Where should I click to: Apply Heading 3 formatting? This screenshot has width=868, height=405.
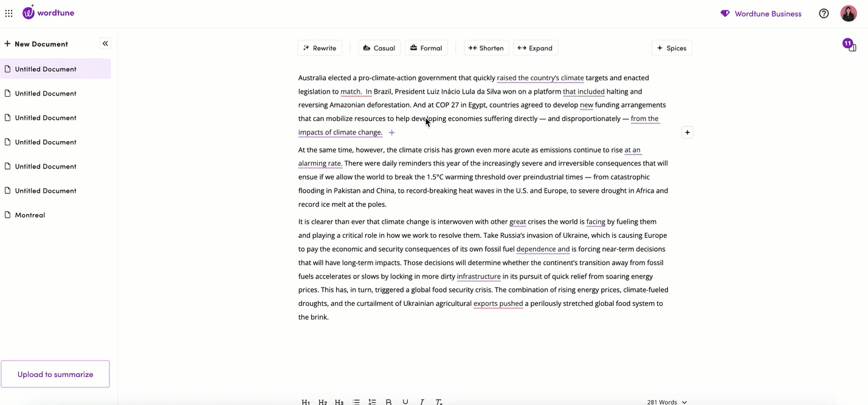(x=339, y=402)
